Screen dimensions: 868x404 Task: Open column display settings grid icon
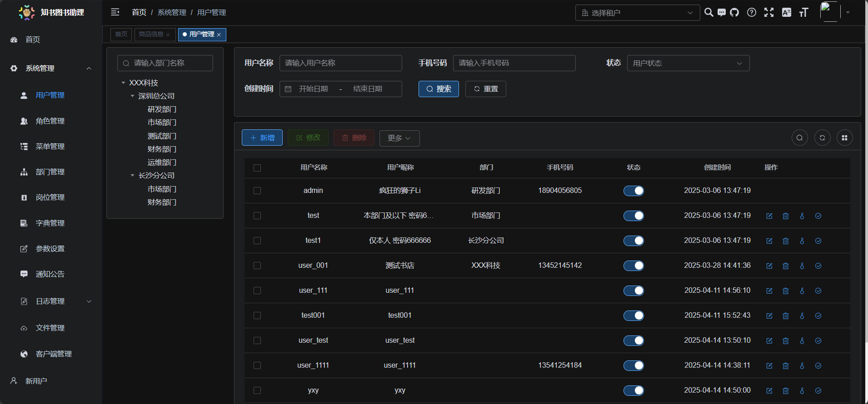(x=844, y=138)
